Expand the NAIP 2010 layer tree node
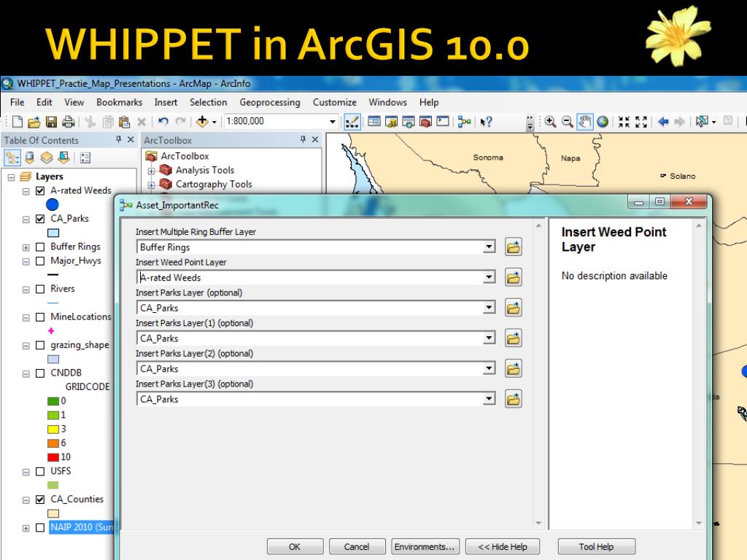The height and width of the screenshot is (560, 747). (x=26, y=528)
